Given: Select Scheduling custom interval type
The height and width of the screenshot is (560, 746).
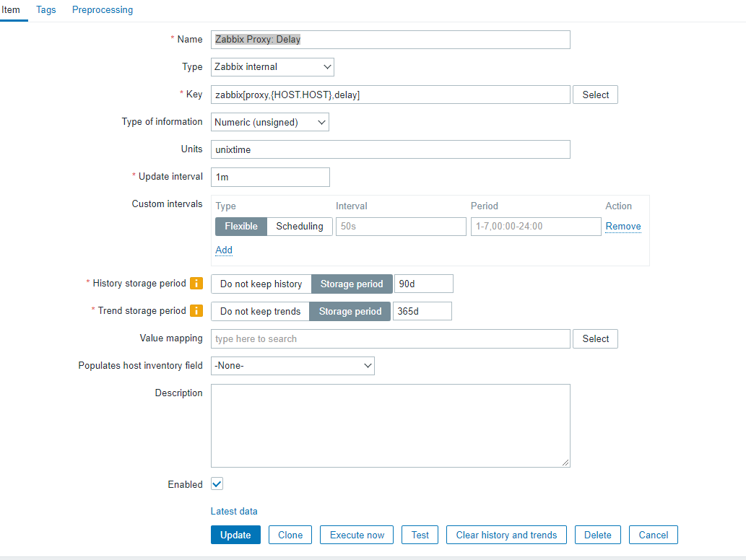Looking at the screenshot, I should [x=300, y=227].
